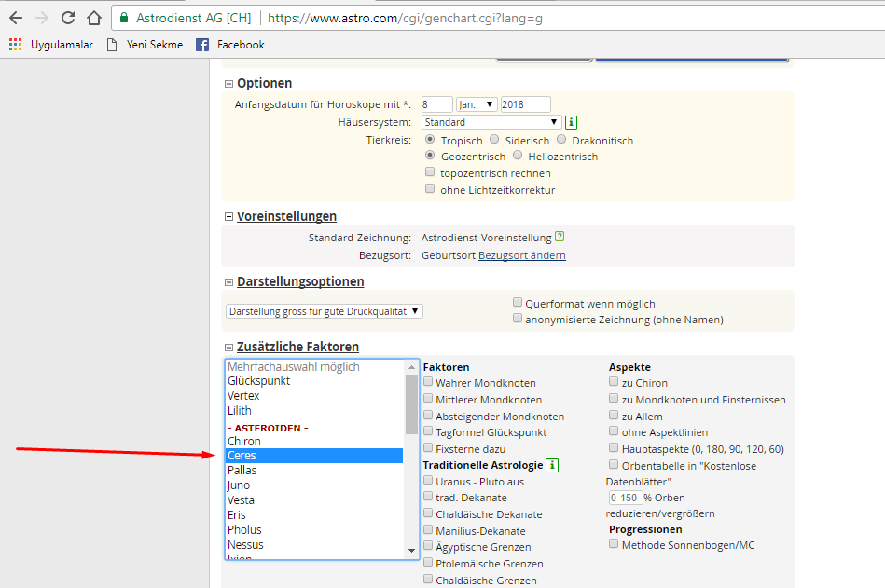The image size is (885, 588).
Task: Select the Drakonitisch radio button
Action: tap(561, 139)
